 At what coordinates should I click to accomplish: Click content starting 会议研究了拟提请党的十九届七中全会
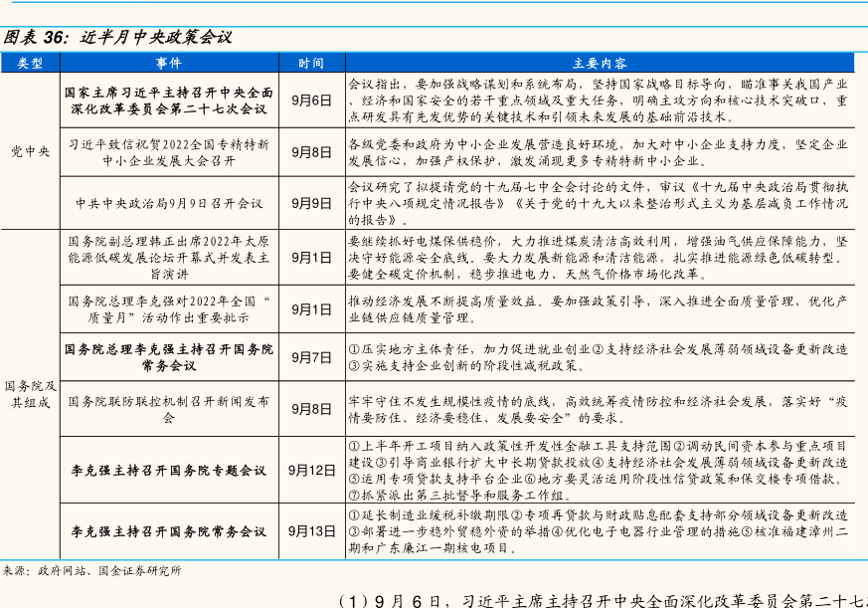click(x=598, y=203)
